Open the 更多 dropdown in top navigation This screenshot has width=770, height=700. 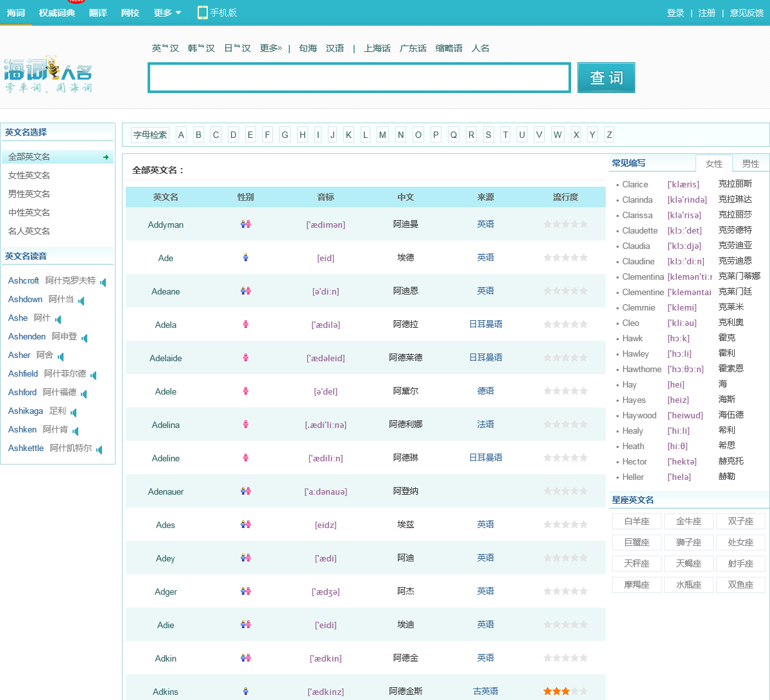click(x=167, y=13)
